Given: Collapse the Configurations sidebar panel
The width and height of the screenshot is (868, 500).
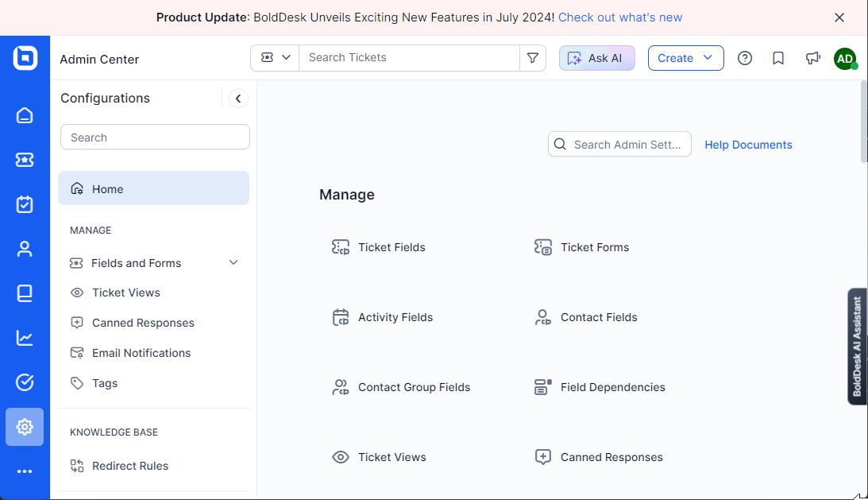Looking at the screenshot, I should click(x=238, y=98).
